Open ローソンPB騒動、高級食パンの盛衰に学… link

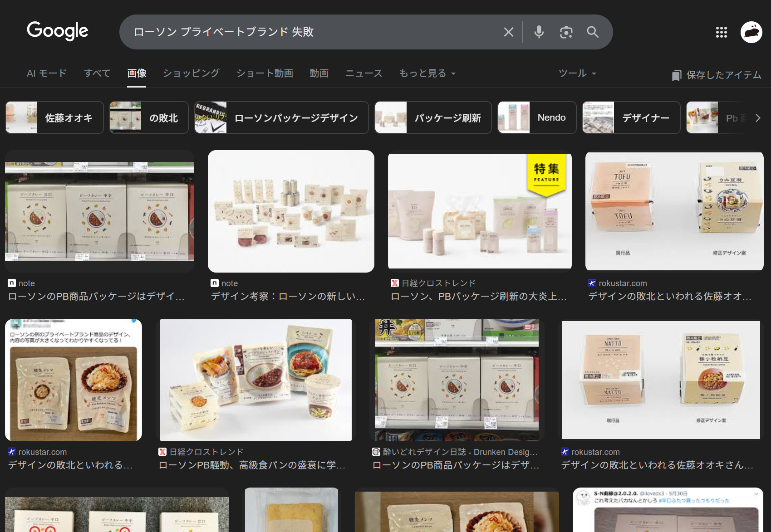[252, 465]
